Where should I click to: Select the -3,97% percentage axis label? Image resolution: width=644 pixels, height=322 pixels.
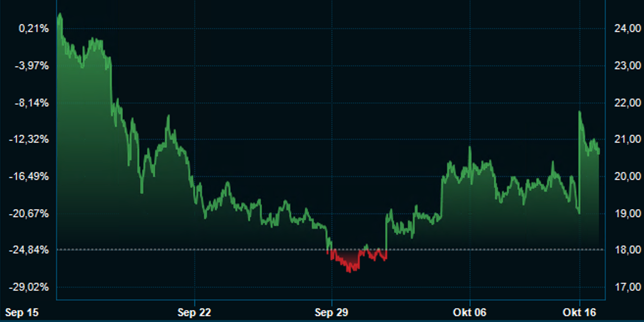(x=32, y=66)
